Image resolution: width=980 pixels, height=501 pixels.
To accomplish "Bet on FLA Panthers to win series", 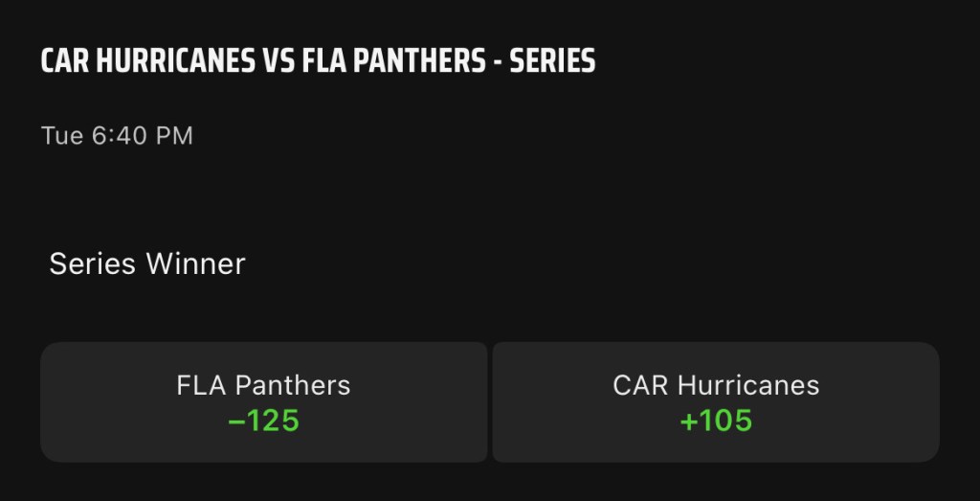I will (263, 402).
